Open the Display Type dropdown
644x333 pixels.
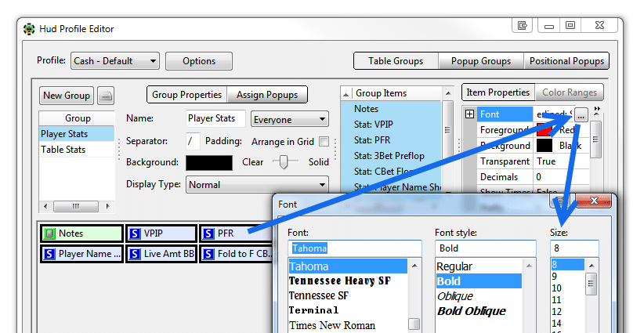pyautogui.click(x=256, y=185)
